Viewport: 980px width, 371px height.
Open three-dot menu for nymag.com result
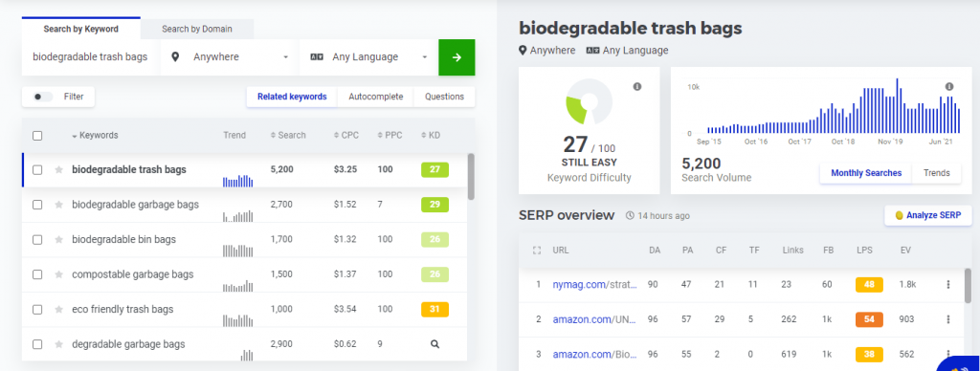click(x=948, y=285)
